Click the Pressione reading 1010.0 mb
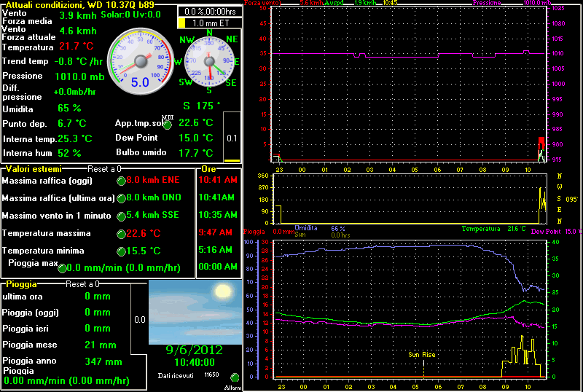 coord(79,77)
